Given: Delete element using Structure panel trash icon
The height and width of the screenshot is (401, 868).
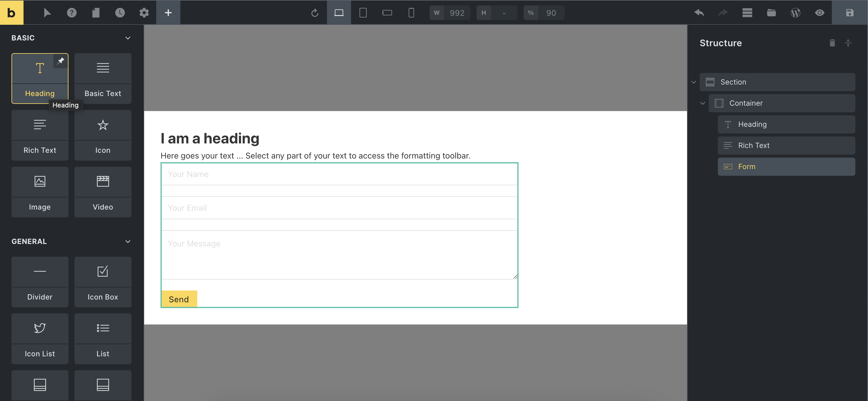Looking at the screenshot, I should point(832,43).
